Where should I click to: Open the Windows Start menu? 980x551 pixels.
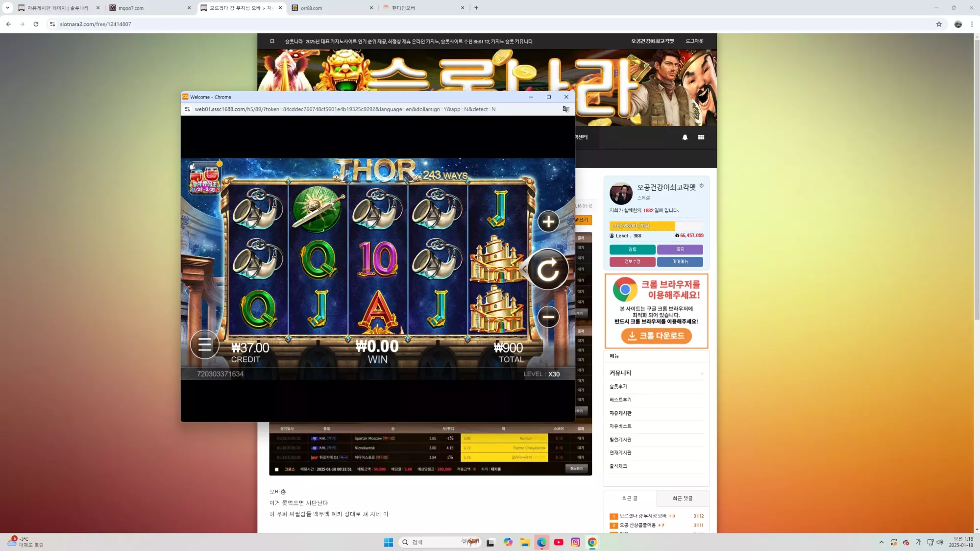click(x=389, y=542)
